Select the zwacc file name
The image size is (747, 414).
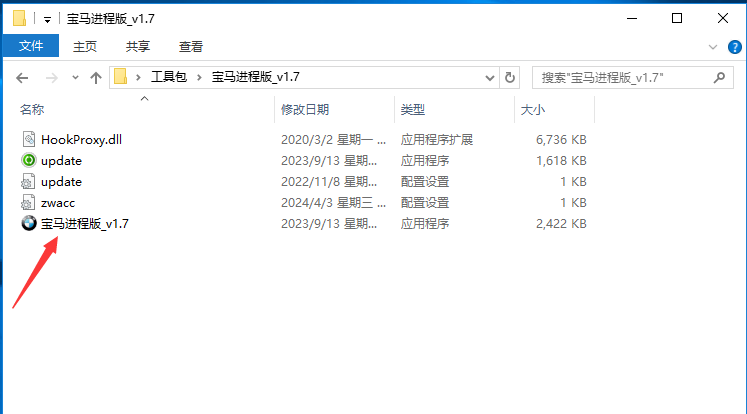(x=58, y=203)
